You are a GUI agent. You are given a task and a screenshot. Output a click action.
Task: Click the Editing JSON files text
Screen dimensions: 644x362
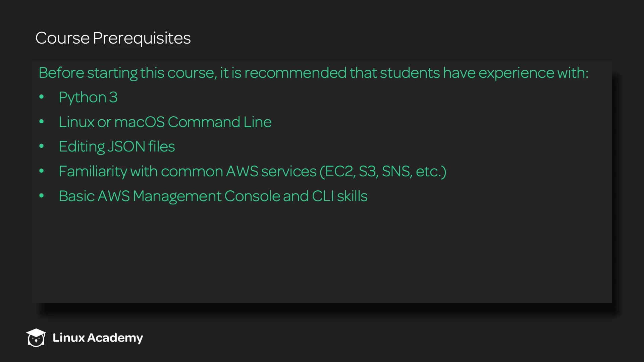click(117, 146)
